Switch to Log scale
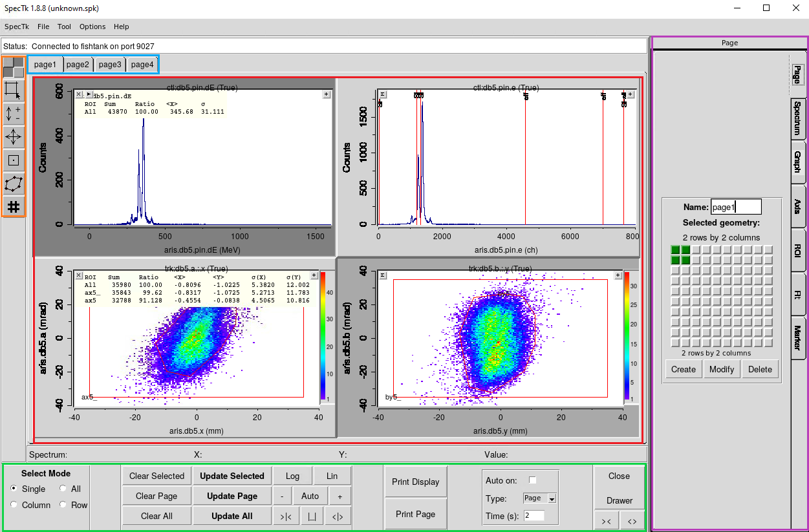 tap(292, 476)
